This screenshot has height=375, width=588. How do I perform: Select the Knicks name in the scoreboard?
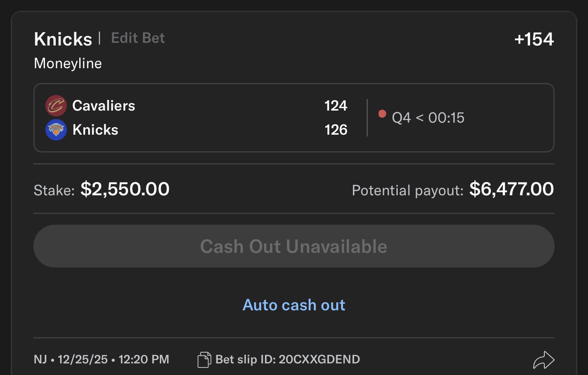pyautogui.click(x=95, y=130)
